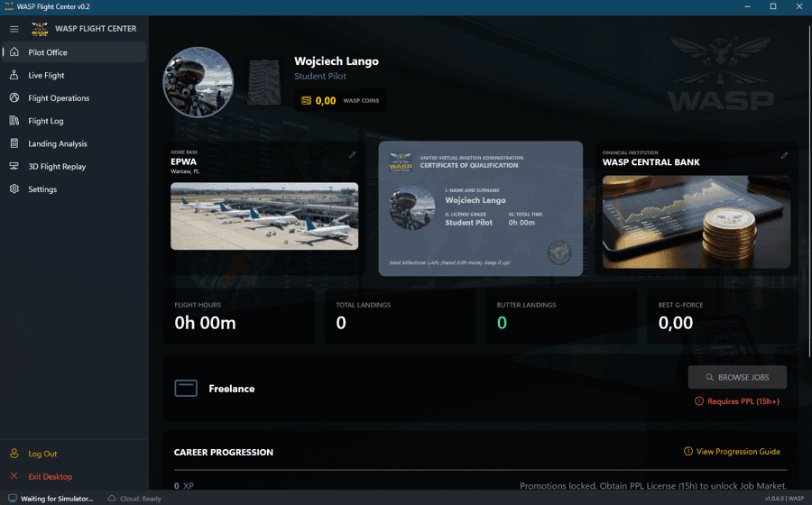The width and height of the screenshot is (812, 505).
Task: Click the Total Landings value
Action: click(341, 323)
